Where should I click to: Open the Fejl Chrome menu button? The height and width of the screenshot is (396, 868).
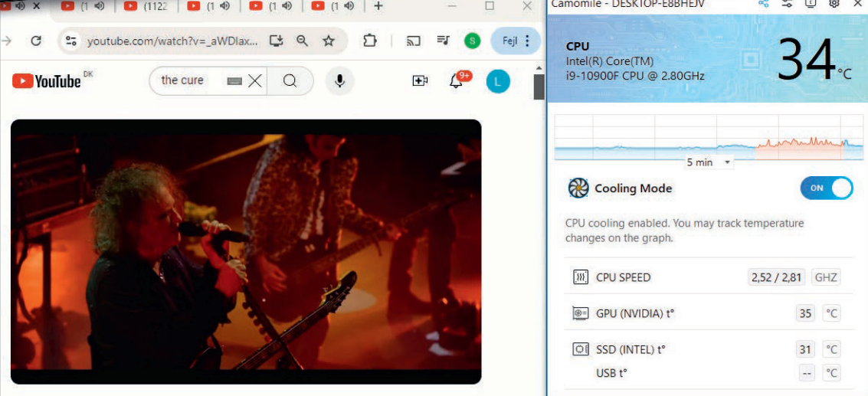[x=515, y=41]
